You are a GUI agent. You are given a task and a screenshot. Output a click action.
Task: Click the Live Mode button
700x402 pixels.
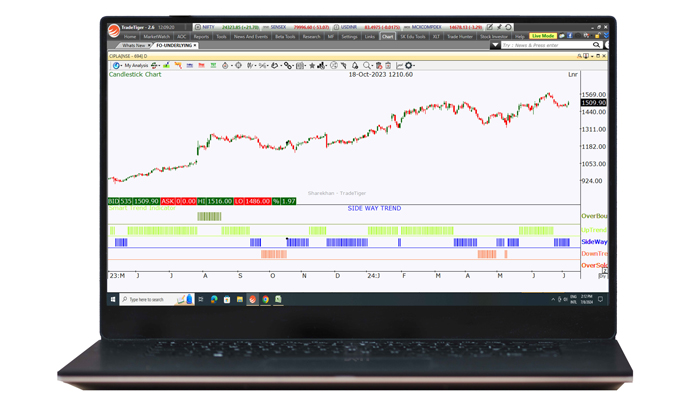tap(543, 36)
